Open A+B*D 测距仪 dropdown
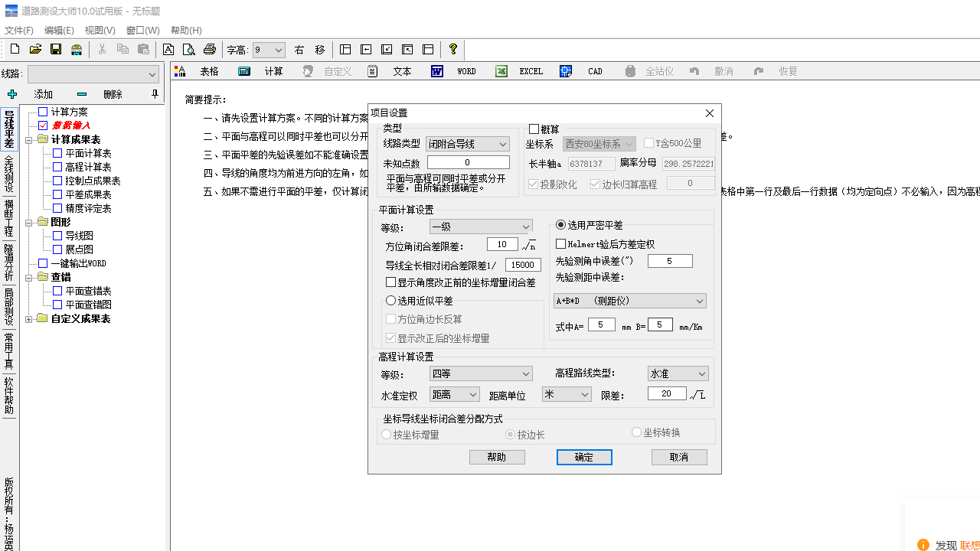This screenshot has width=980, height=551. click(630, 301)
